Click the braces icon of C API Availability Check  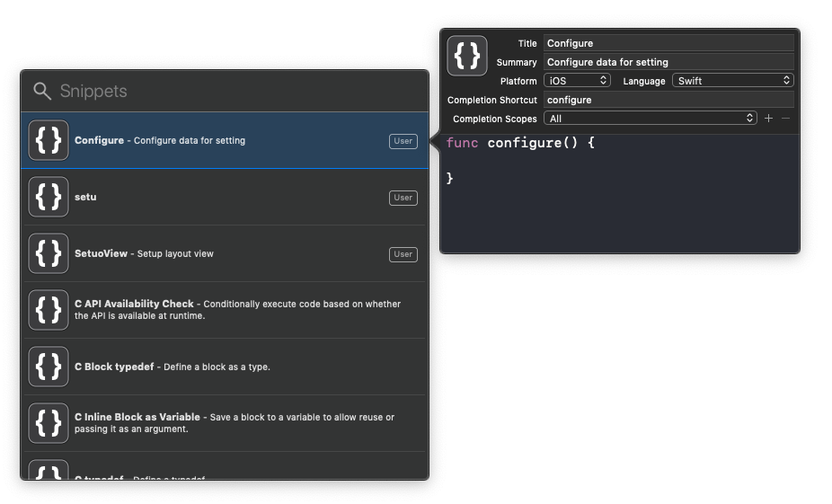[49, 310]
